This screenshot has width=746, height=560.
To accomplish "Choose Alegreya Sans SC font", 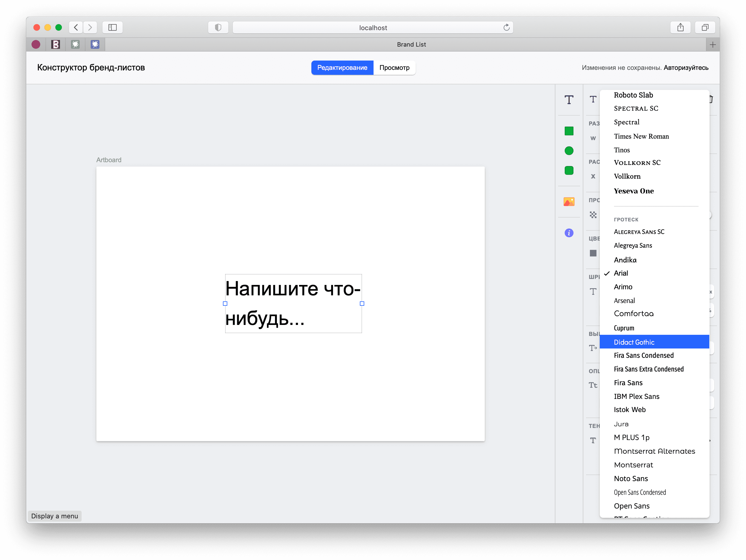I will click(x=654, y=232).
